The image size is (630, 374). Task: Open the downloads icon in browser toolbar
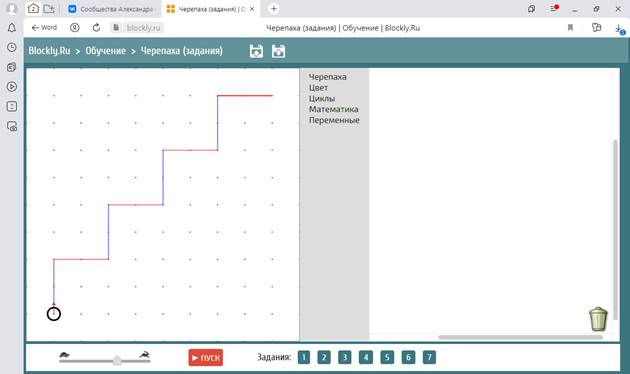619,28
